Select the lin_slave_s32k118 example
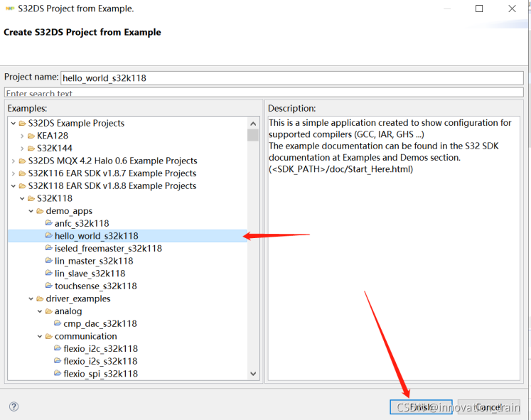The image size is (531, 420). click(90, 274)
